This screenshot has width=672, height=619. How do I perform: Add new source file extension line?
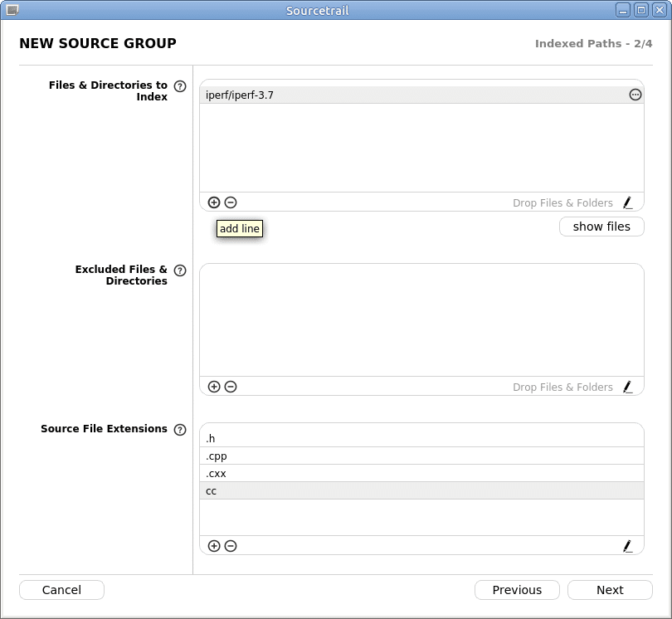click(214, 546)
